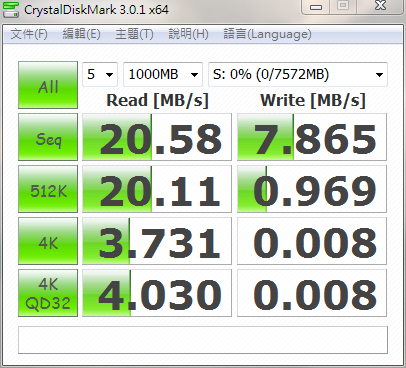The image size is (406, 368).
Task: Minimize the CrystalDiskMark window
Action: coord(316,7)
